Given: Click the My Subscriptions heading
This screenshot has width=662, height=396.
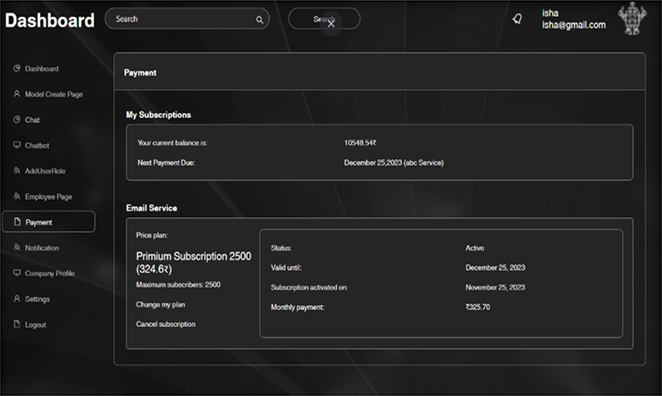Looking at the screenshot, I should click(158, 115).
